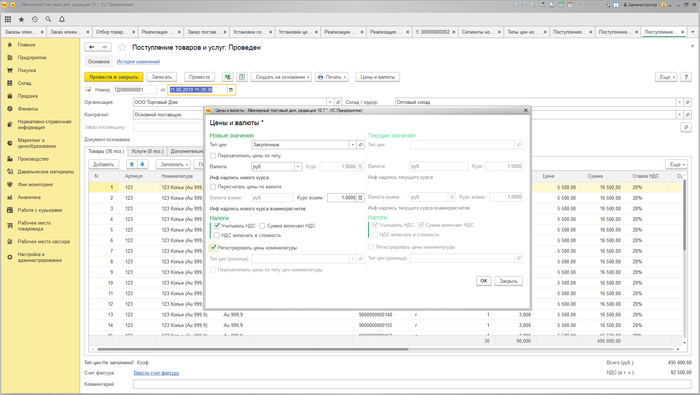This screenshot has width=700, height=395.
Task: Open Favorites star in top toolbar
Action: pos(21,19)
